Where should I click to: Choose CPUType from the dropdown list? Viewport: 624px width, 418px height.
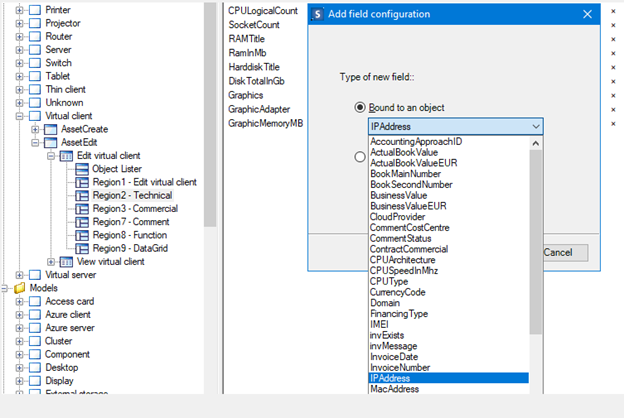tap(449, 281)
